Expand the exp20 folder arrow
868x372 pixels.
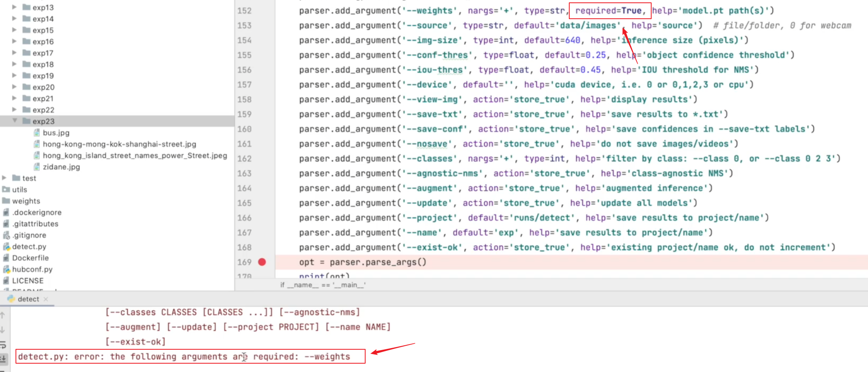pos(14,86)
